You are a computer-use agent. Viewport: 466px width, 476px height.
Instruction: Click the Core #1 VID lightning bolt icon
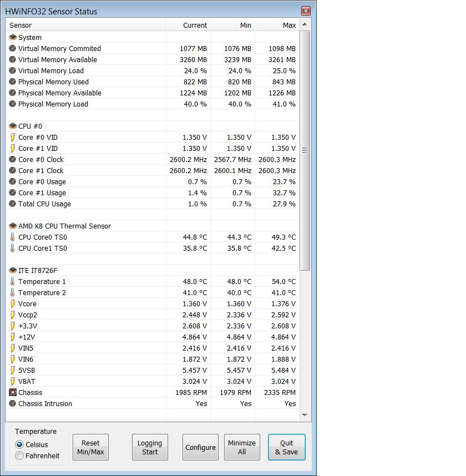[x=12, y=148]
